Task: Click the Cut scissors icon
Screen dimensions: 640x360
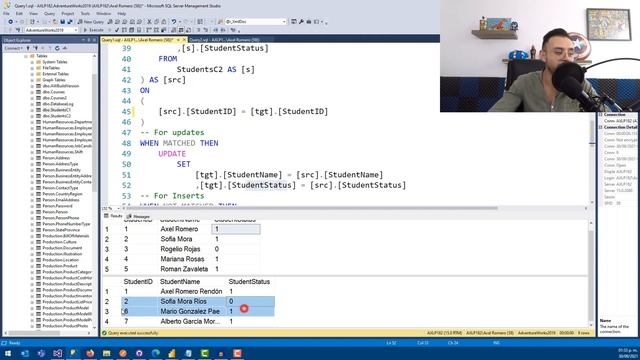Action: [149, 22]
